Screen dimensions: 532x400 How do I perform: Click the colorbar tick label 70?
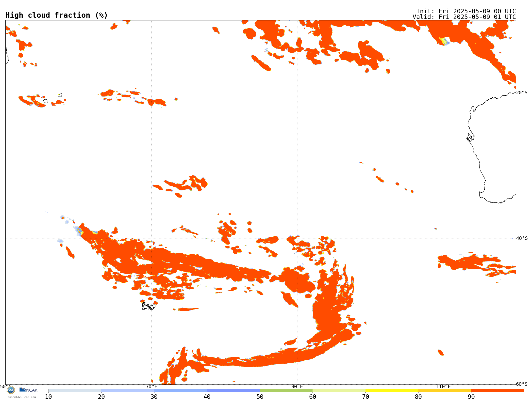[x=366, y=397]
